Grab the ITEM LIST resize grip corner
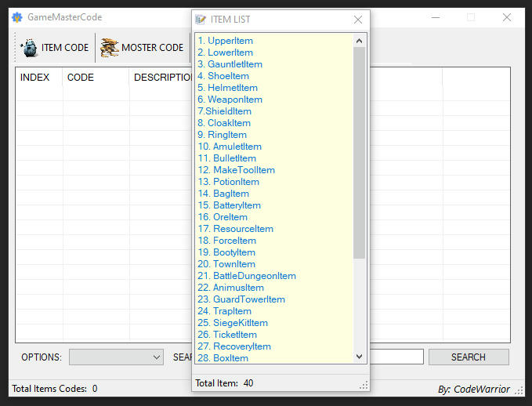Screen dimensions: 532x406 (364, 385)
